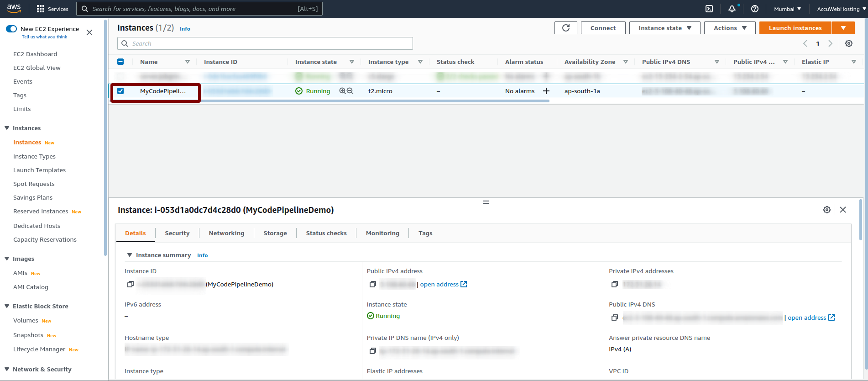Dismiss the New EC2 Experience banner
The width and height of the screenshot is (868, 381).
89,32
